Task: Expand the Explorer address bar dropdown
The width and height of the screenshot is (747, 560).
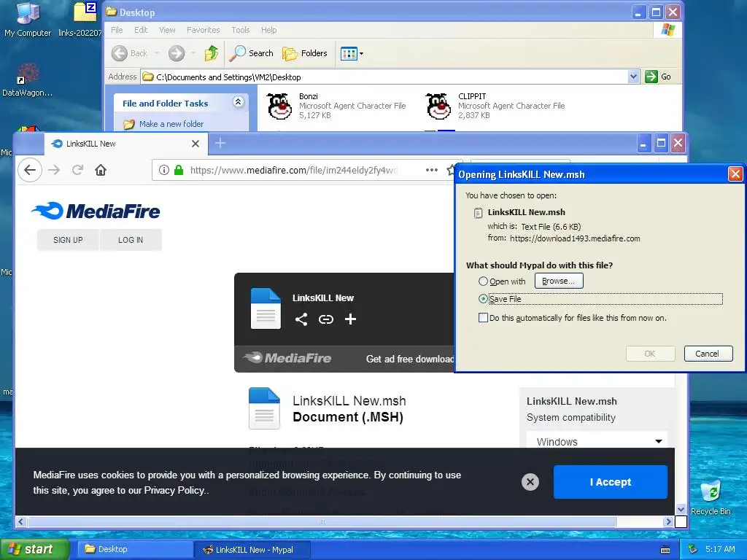Action: pyautogui.click(x=633, y=77)
